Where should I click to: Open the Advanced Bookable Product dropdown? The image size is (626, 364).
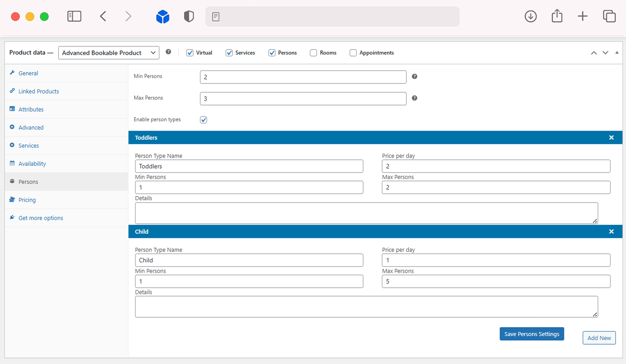[109, 53]
